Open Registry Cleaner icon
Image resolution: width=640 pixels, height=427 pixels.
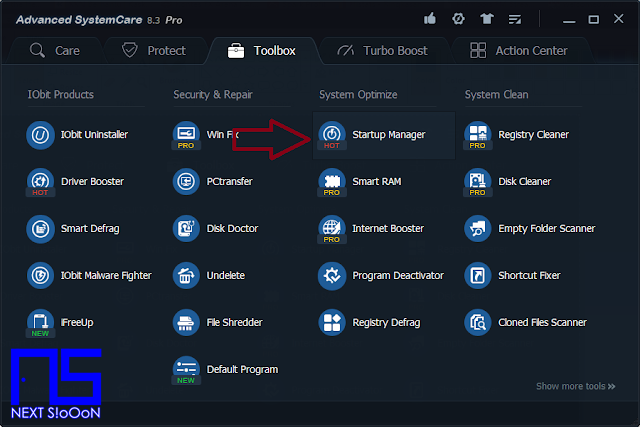coord(478,135)
